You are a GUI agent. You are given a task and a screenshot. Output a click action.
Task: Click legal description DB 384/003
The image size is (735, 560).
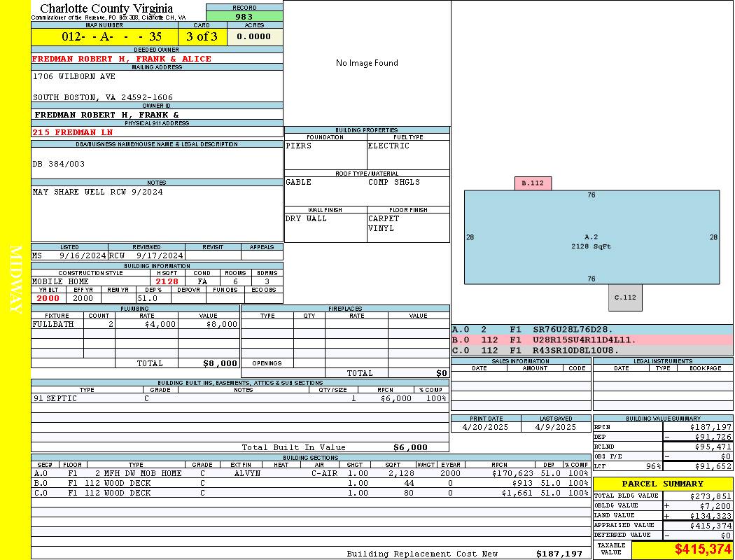(59, 164)
